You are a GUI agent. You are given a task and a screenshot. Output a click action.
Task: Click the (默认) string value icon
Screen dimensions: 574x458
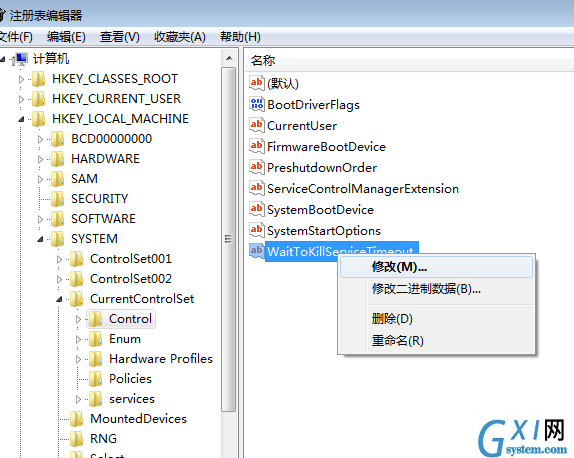[x=257, y=83]
